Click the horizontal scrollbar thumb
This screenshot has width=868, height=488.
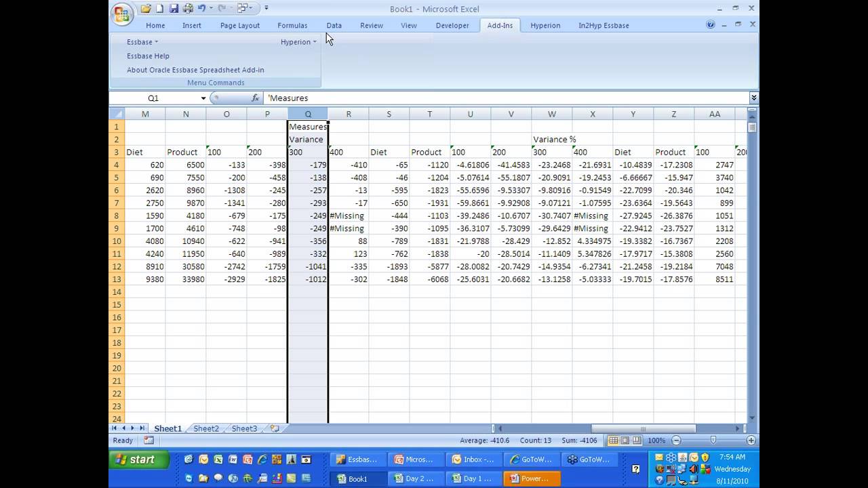[643, 428]
